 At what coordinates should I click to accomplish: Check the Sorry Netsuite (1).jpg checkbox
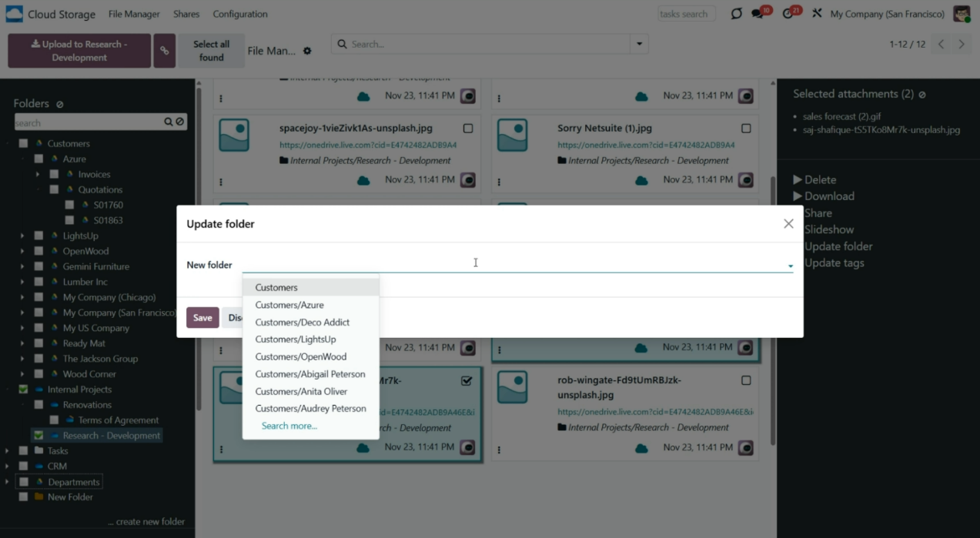pyautogui.click(x=746, y=129)
